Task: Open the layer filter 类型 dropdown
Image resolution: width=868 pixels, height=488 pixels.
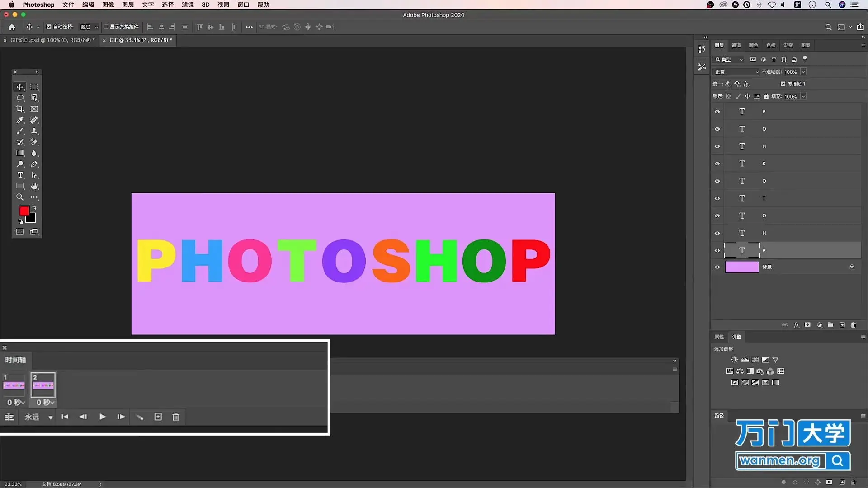Action: tap(729, 60)
